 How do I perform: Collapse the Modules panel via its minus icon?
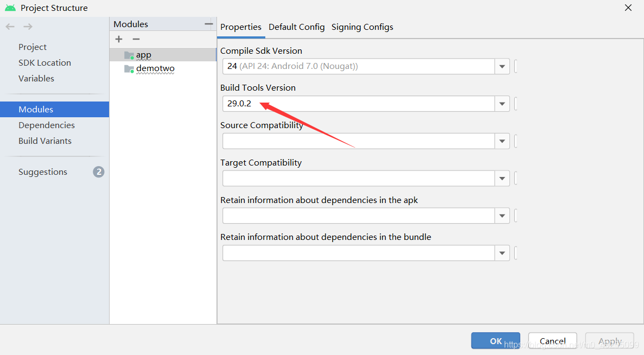pyautogui.click(x=209, y=23)
